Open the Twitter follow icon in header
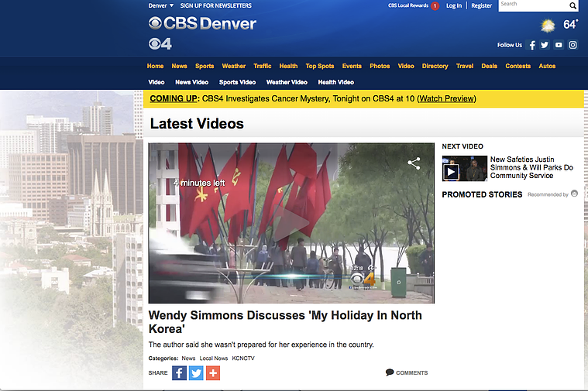The image size is (588, 391). pos(545,45)
